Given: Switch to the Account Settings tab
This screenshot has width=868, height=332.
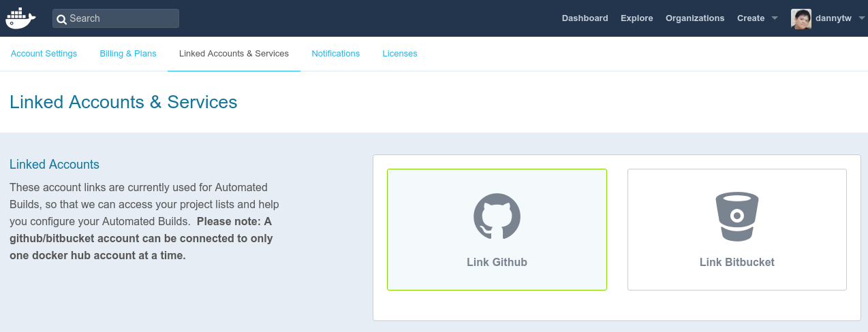Looking at the screenshot, I should click(x=44, y=54).
